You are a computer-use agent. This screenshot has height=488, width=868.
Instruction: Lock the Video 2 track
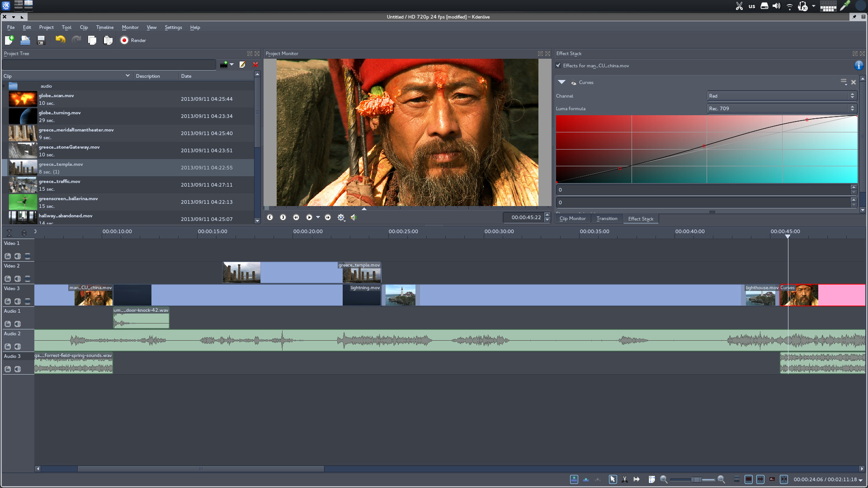pos(8,279)
